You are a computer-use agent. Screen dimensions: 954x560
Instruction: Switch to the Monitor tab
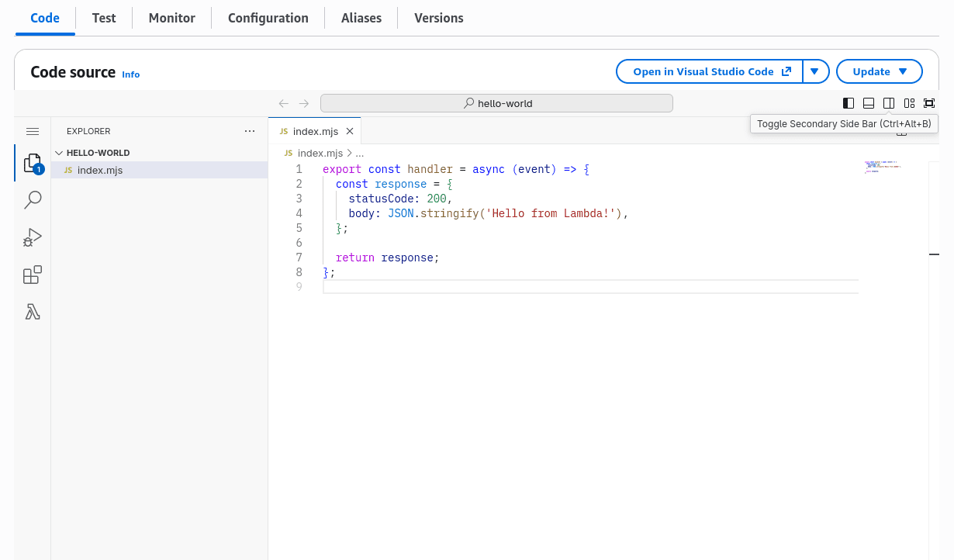pyautogui.click(x=172, y=18)
